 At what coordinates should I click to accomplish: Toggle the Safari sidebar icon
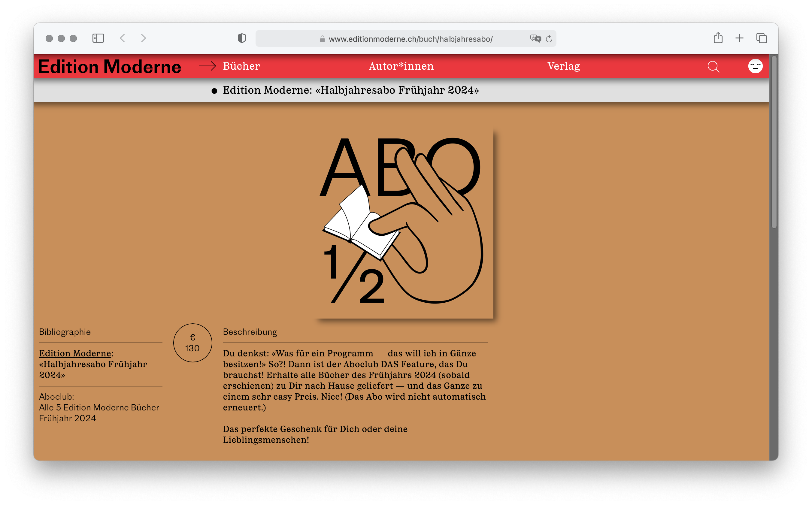(x=98, y=38)
